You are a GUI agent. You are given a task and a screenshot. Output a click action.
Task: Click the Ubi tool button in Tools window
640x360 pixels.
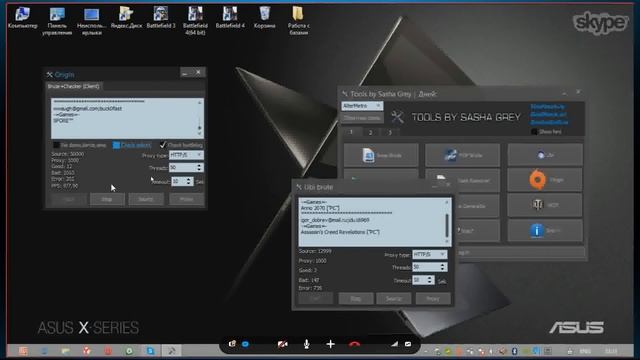click(x=545, y=155)
